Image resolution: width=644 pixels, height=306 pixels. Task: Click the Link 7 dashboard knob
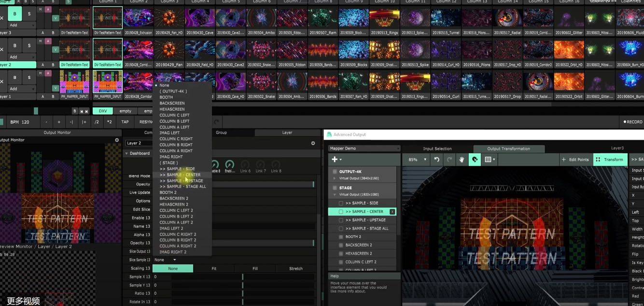(x=261, y=165)
